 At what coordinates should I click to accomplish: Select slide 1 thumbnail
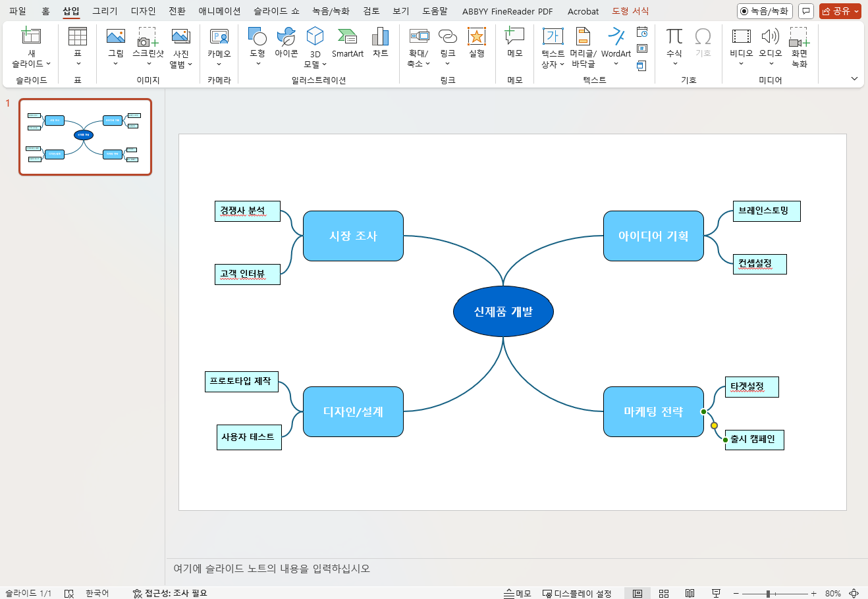tap(86, 137)
